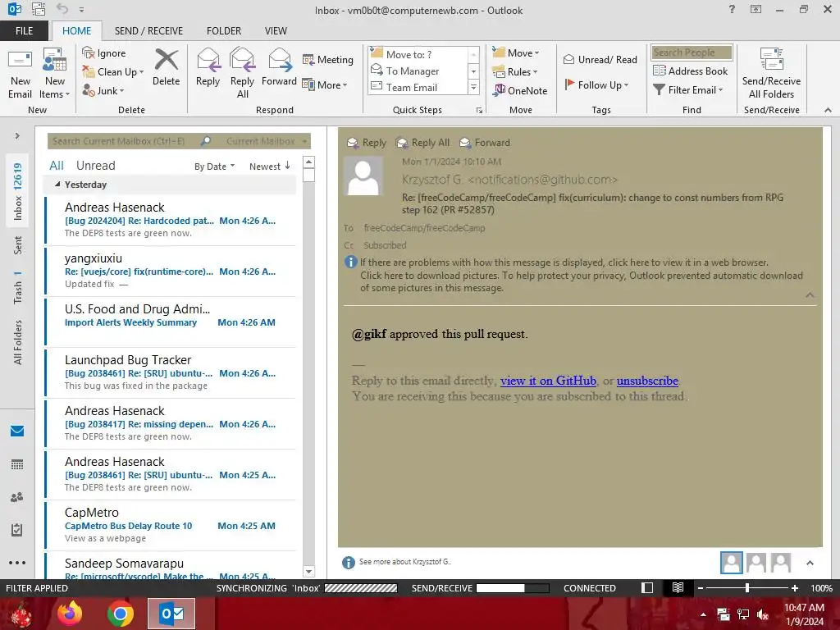Click the ribbon Forward button

(x=279, y=67)
